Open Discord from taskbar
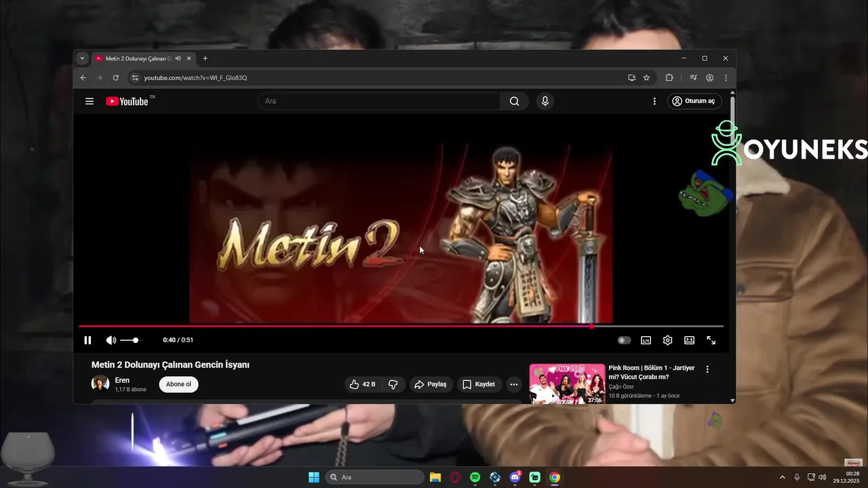Image resolution: width=868 pixels, height=488 pixels. tap(515, 477)
